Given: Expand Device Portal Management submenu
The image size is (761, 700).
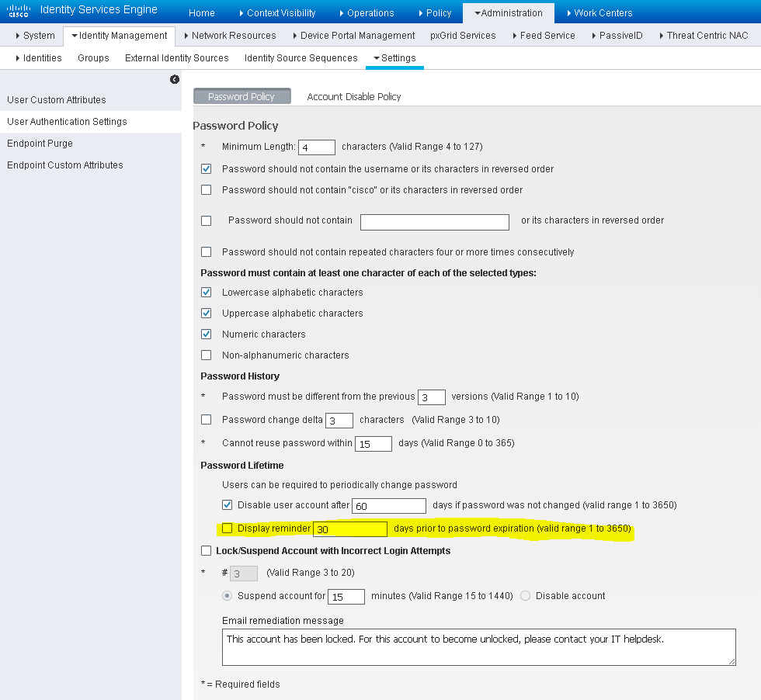Looking at the screenshot, I should click(354, 36).
